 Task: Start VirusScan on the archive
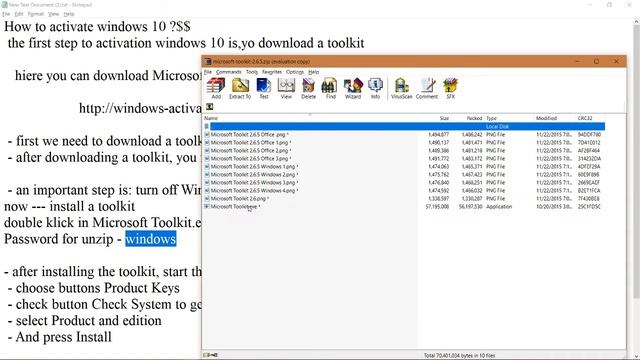pyautogui.click(x=402, y=89)
